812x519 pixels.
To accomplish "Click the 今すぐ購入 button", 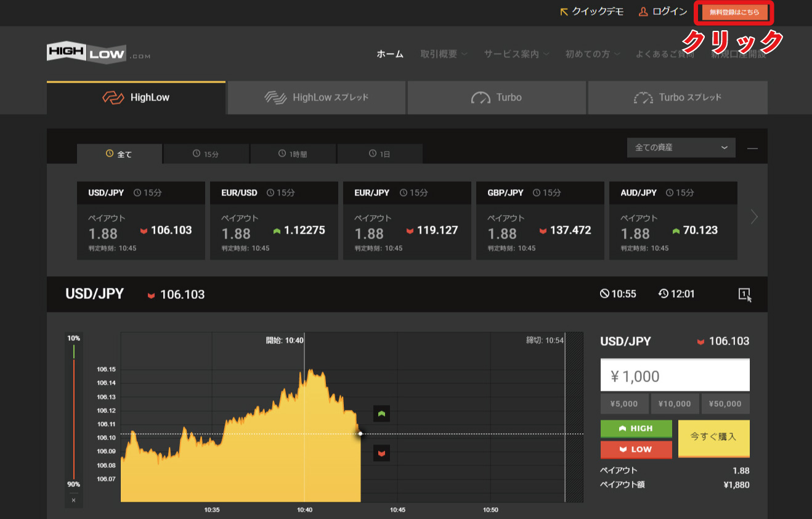I will [x=714, y=438].
